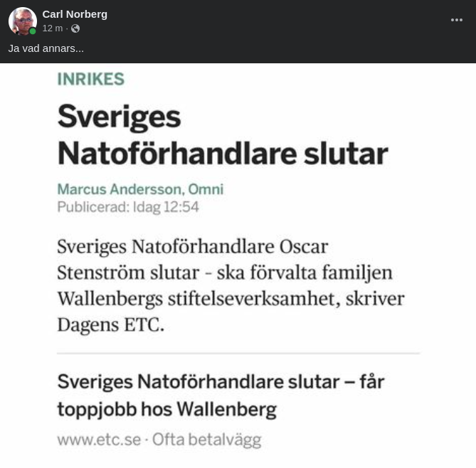This screenshot has height=468, width=476.
Task: Click "Dagens ETC" in the summary text
Action: pyautogui.click(x=110, y=324)
